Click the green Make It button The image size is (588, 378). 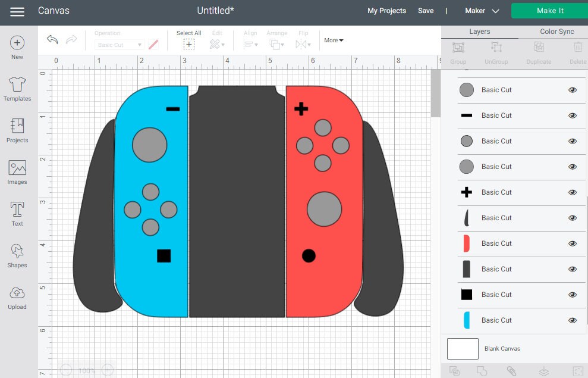(549, 10)
